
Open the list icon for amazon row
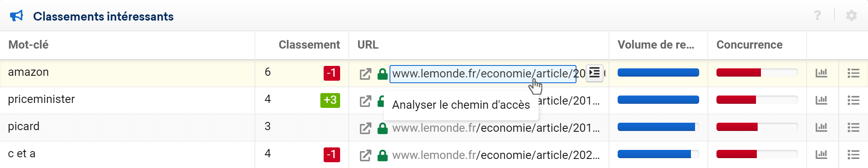(853, 73)
